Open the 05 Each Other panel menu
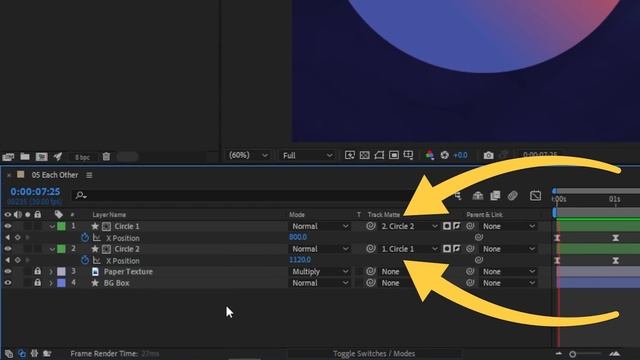Viewport: 640px width, 360px height. tap(89, 175)
